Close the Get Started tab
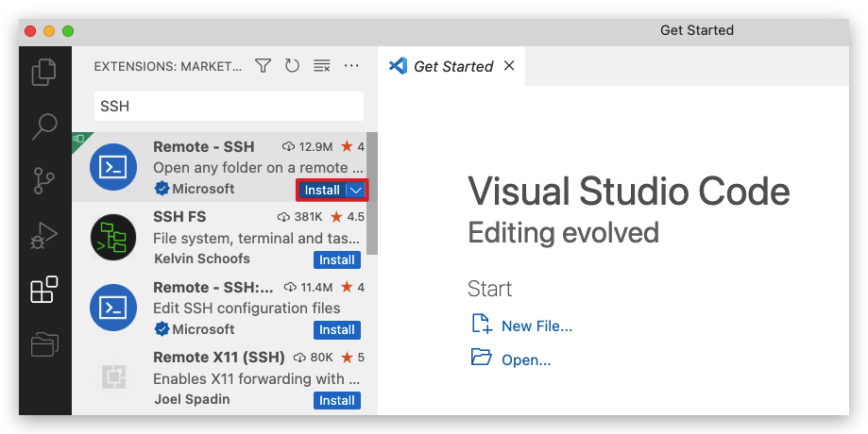This screenshot has width=868, height=434. pyautogui.click(x=509, y=66)
